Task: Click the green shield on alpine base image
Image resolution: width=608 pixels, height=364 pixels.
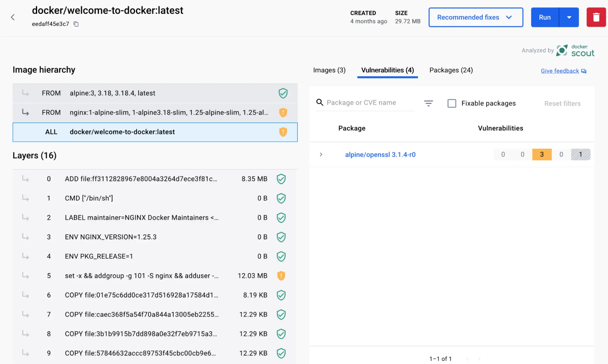Action: tap(282, 93)
